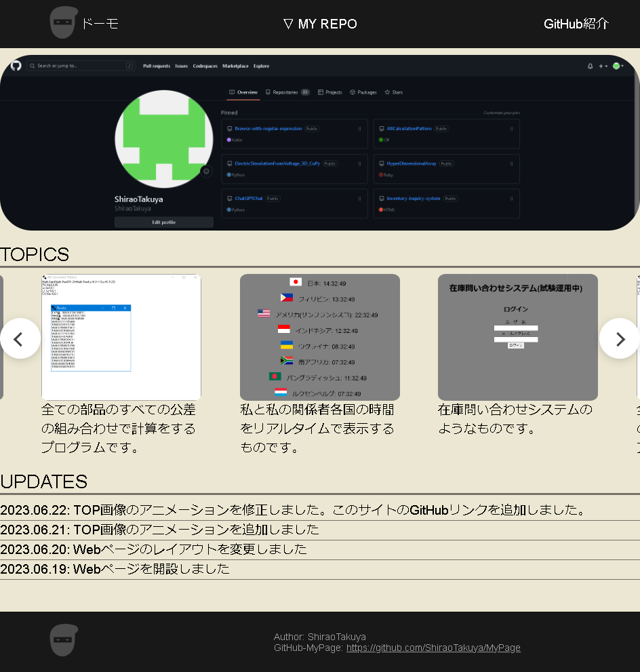Click the UPDATES section heading
The width and height of the screenshot is (640, 672).
(x=43, y=481)
